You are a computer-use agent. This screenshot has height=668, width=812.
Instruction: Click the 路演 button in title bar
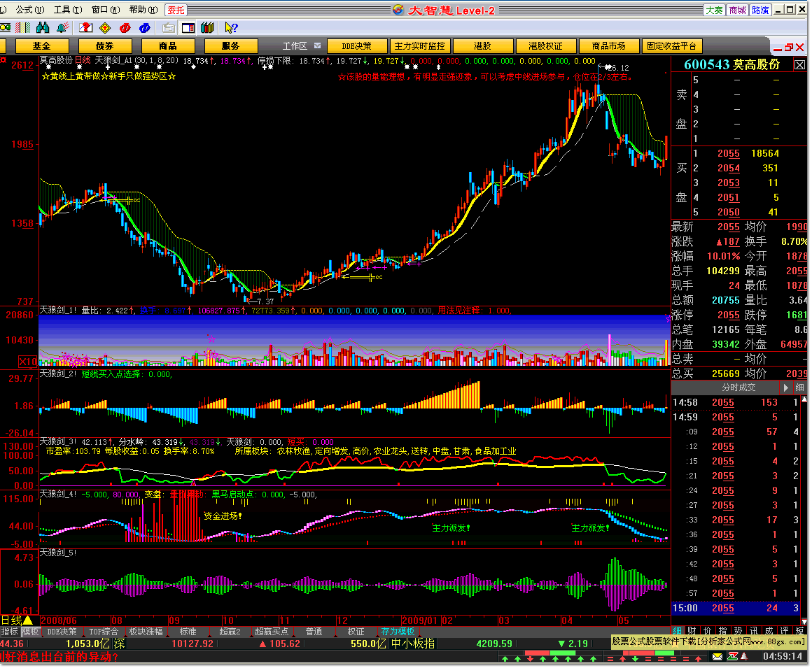760,10
